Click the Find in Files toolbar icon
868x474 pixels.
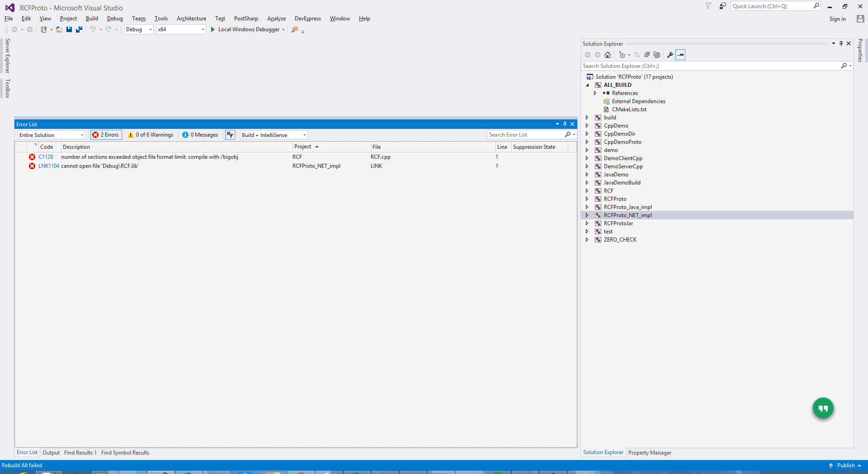295,29
